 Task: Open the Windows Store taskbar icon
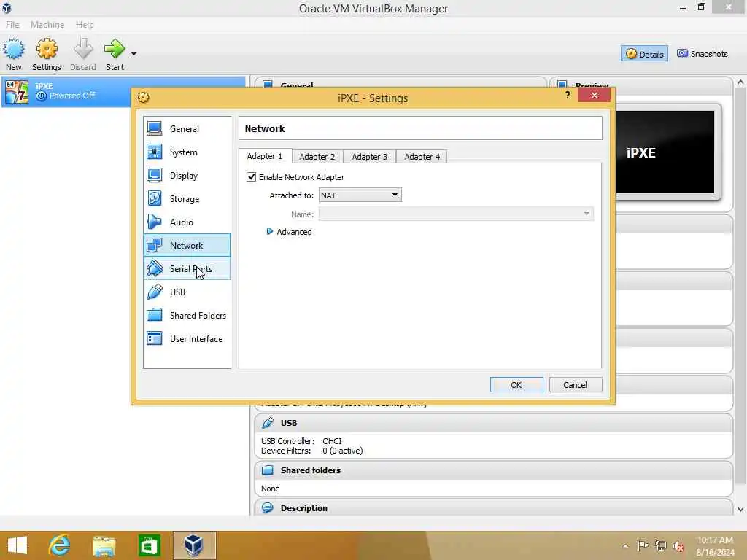pyautogui.click(x=149, y=545)
